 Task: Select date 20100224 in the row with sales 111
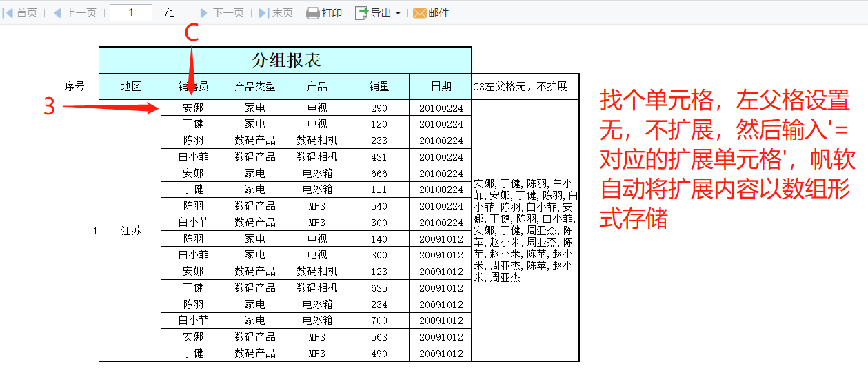click(441, 190)
